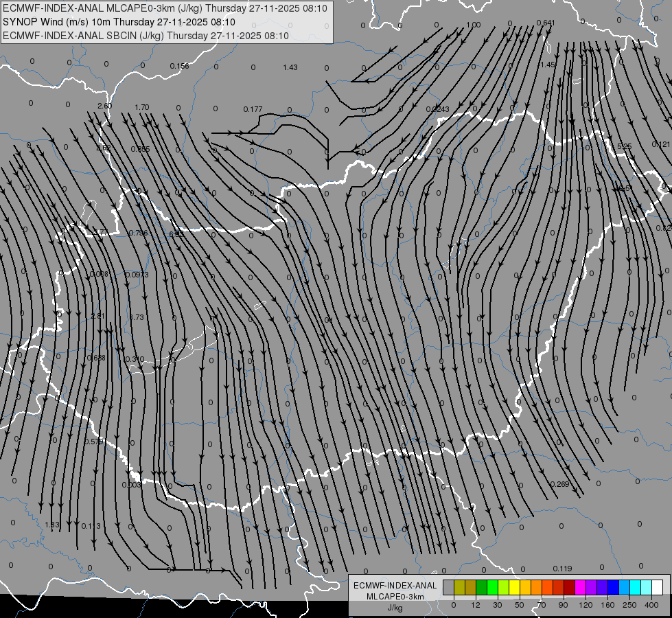Choose the bright green legend swatch
672x618 pixels.
tap(492, 587)
